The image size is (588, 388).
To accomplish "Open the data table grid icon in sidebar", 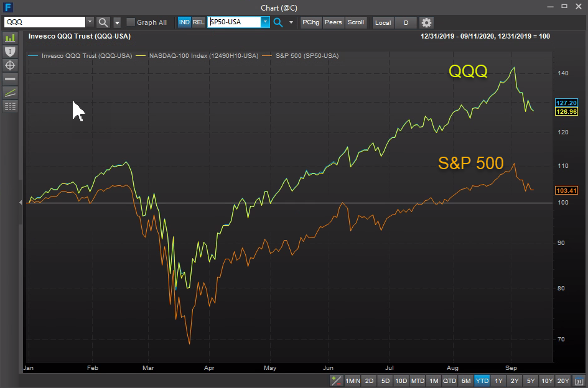I will 10,106.
